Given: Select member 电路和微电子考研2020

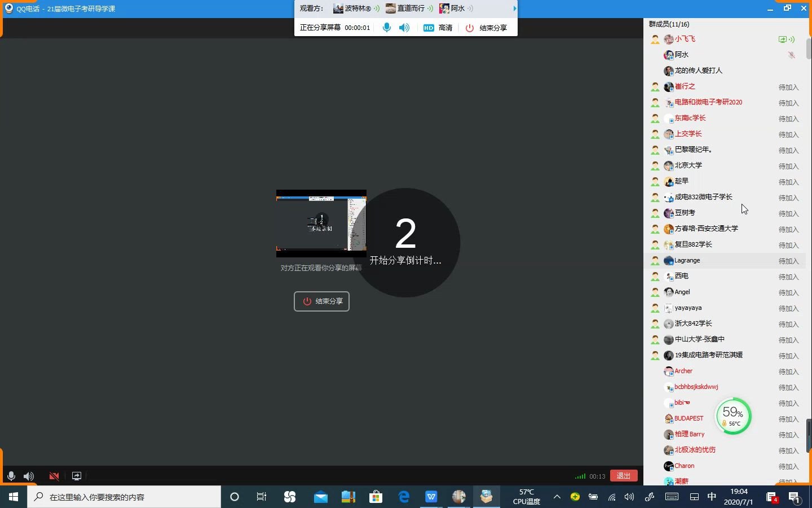Looking at the screenshot, I should 708,102.
